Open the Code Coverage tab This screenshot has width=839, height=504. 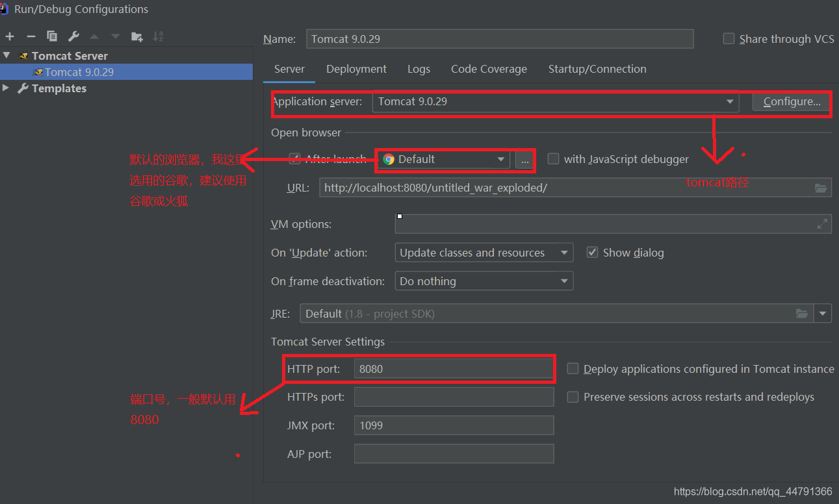tap(489, 69)
